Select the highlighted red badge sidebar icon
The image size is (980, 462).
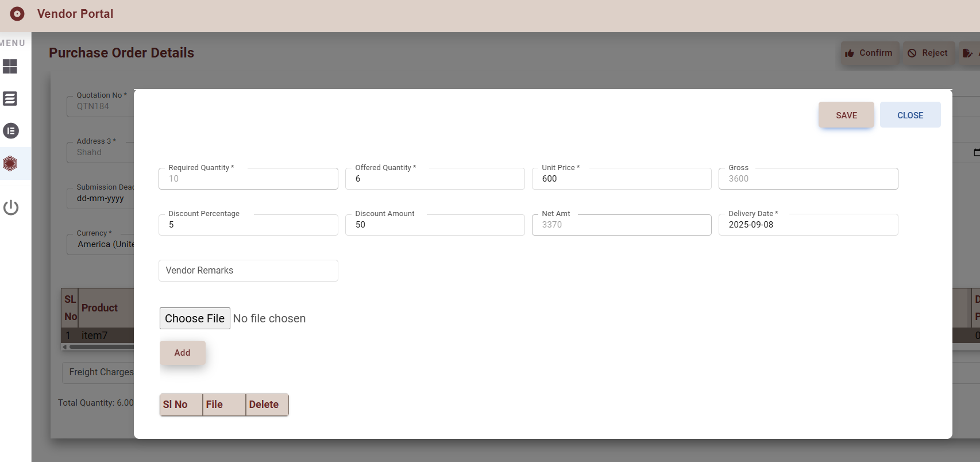point(10,164)
